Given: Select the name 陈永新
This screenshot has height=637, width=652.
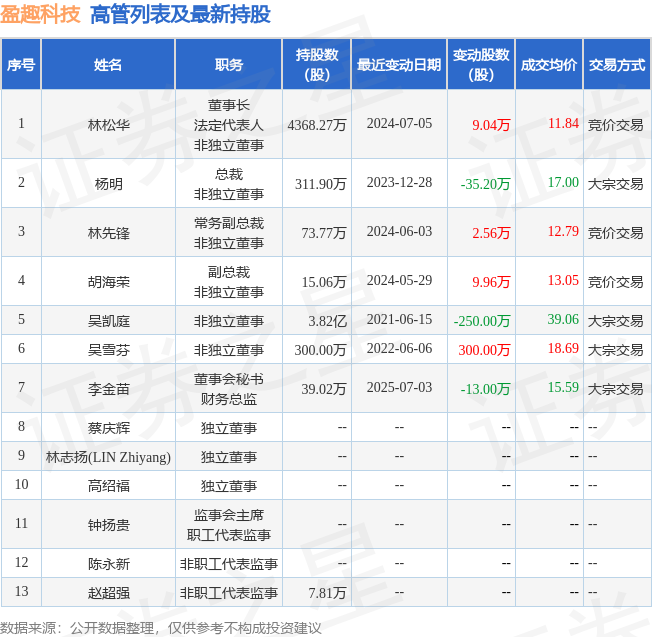Looking at the screenshot, I should tap(109, 565).
